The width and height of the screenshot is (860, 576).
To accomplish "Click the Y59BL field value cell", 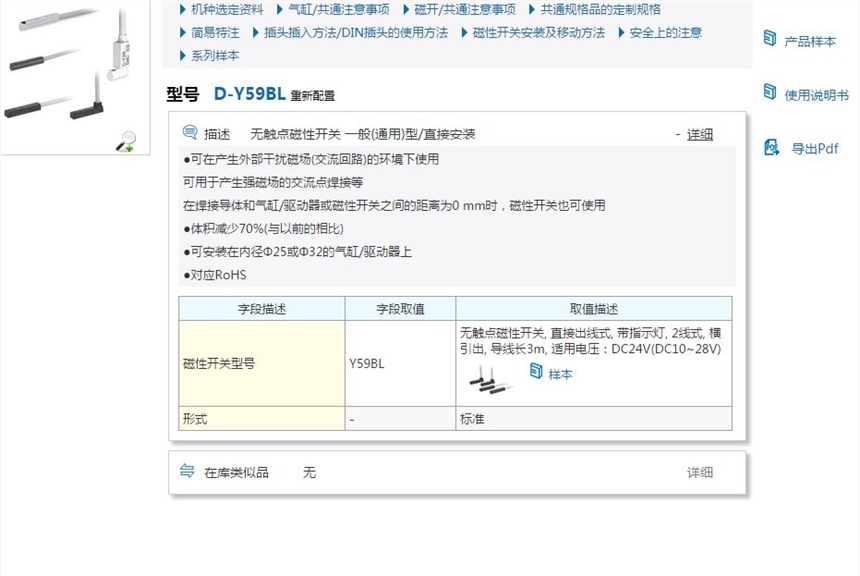I will click(x=400, y=363).
